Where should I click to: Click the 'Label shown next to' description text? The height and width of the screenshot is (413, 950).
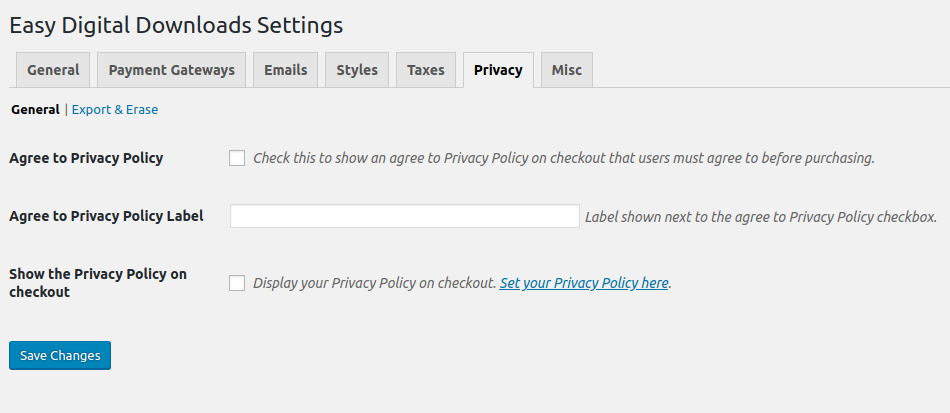pos(760,216)
